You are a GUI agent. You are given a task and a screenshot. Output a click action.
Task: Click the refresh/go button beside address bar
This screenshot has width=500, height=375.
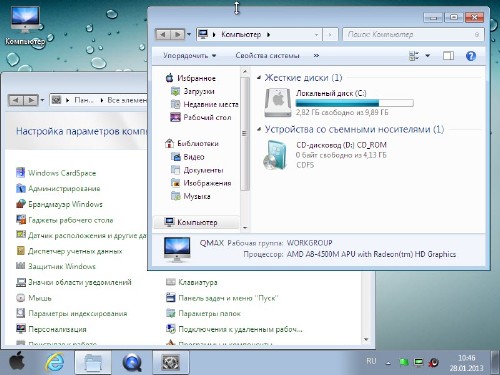tap(330, 35)
